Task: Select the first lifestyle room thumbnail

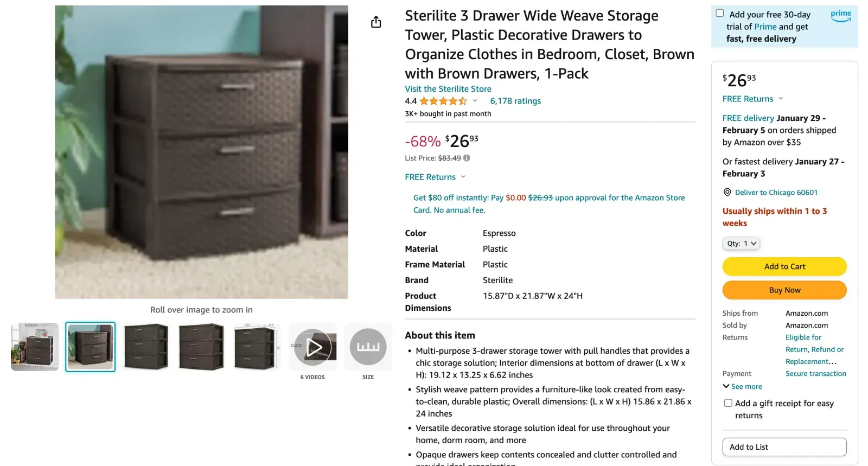Action: coord(35,347)
